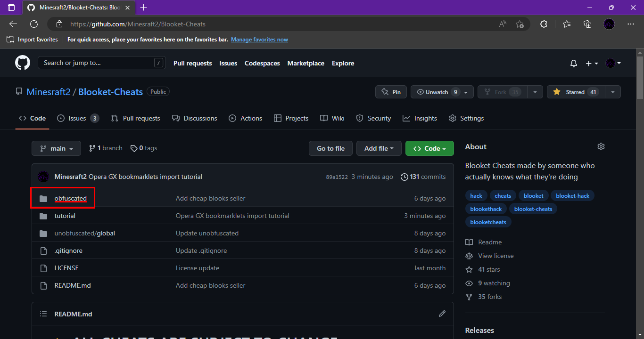Open the Security tab

click(373, 118)
